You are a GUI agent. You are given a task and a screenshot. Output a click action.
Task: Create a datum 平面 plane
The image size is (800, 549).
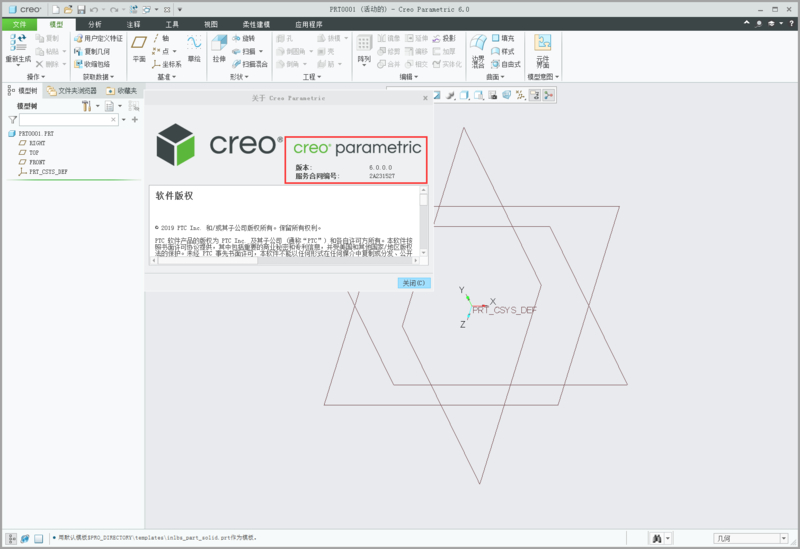click(139, 48)
